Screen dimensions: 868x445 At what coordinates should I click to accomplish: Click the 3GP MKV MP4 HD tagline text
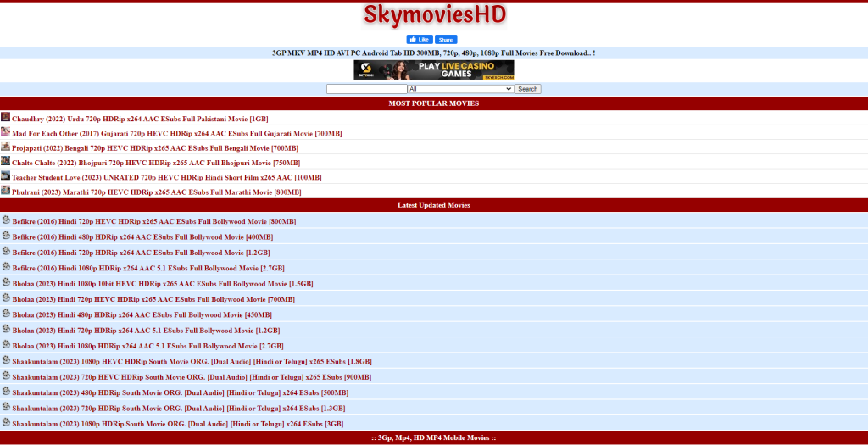[434, 53]
